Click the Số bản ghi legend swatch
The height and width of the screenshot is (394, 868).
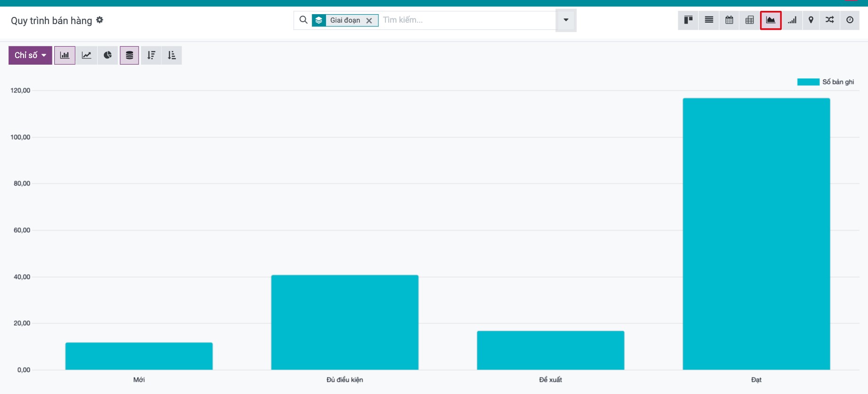(808, 82)
